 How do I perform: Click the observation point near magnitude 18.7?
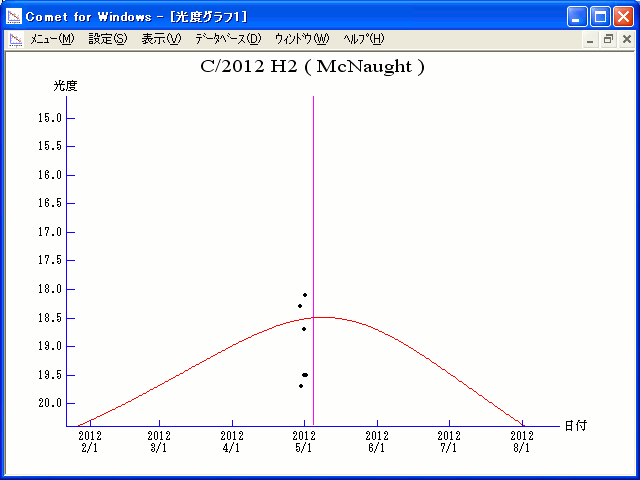click(x=304, y=329)
